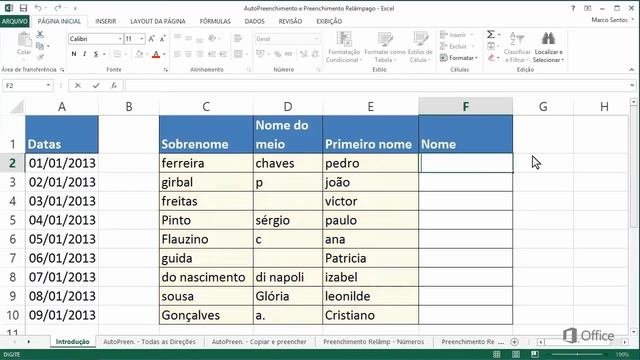Switch to LAYOUT DA PÁGINA tab
640x360 pixels.
pyautogui.click(x=158, y=21)
